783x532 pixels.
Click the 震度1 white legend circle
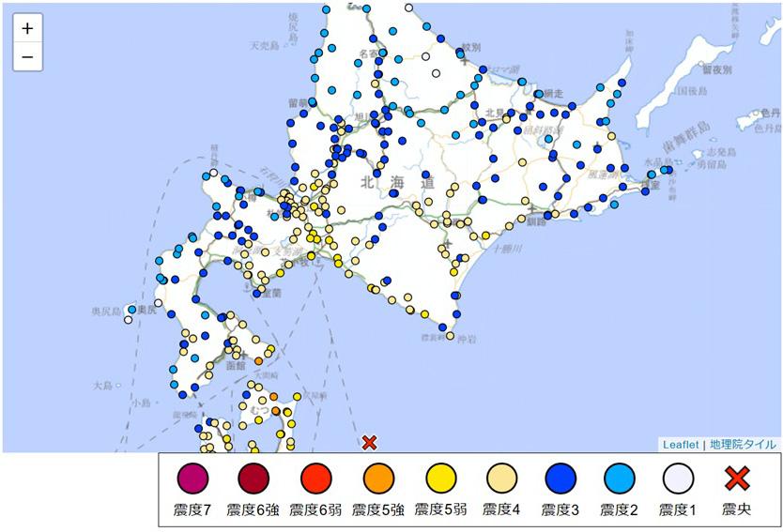tap(678, 479)
